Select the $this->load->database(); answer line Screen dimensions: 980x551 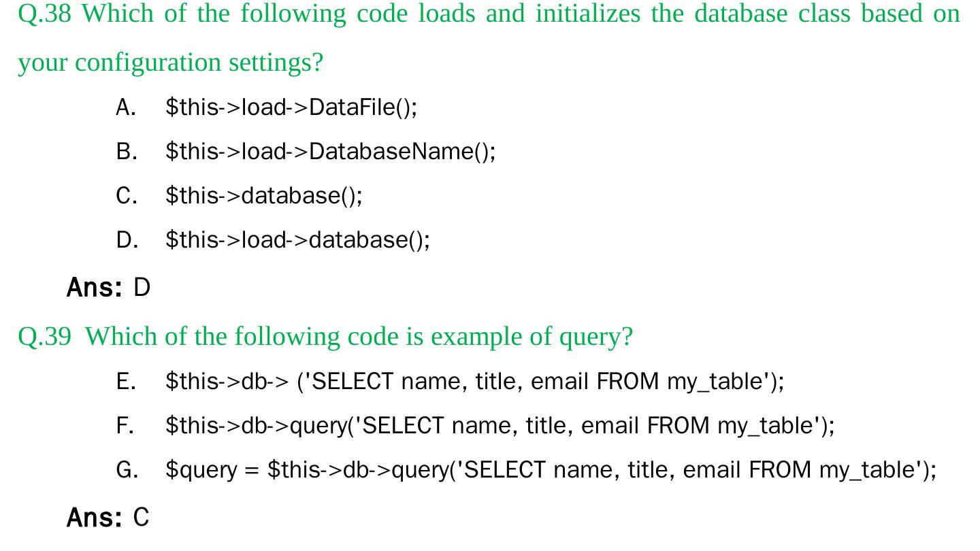coord(297,240)
